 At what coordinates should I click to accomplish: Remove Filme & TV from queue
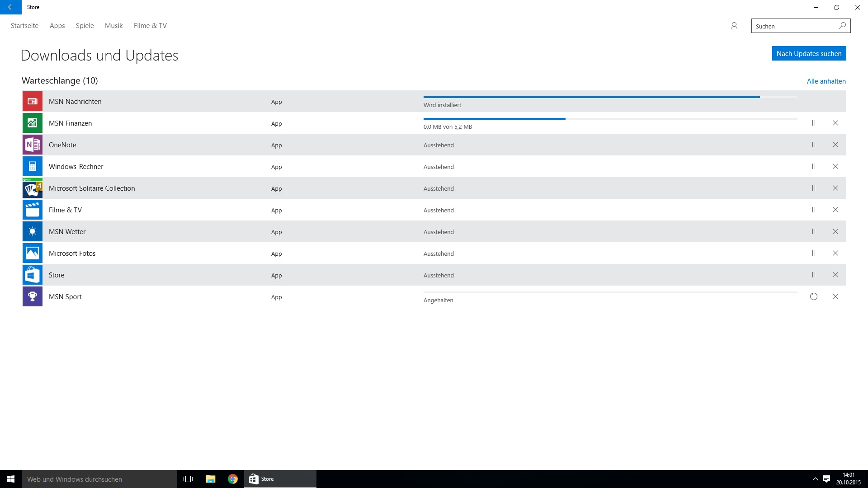coord(835,210)
